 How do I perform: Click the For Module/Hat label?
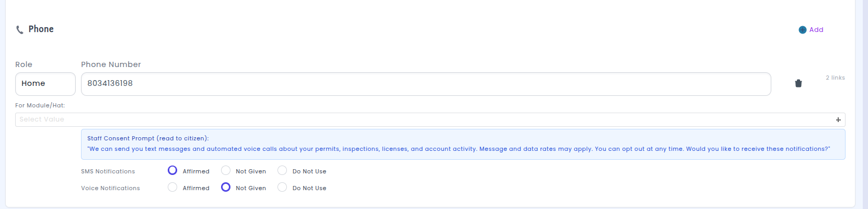[x=40, y=105]
